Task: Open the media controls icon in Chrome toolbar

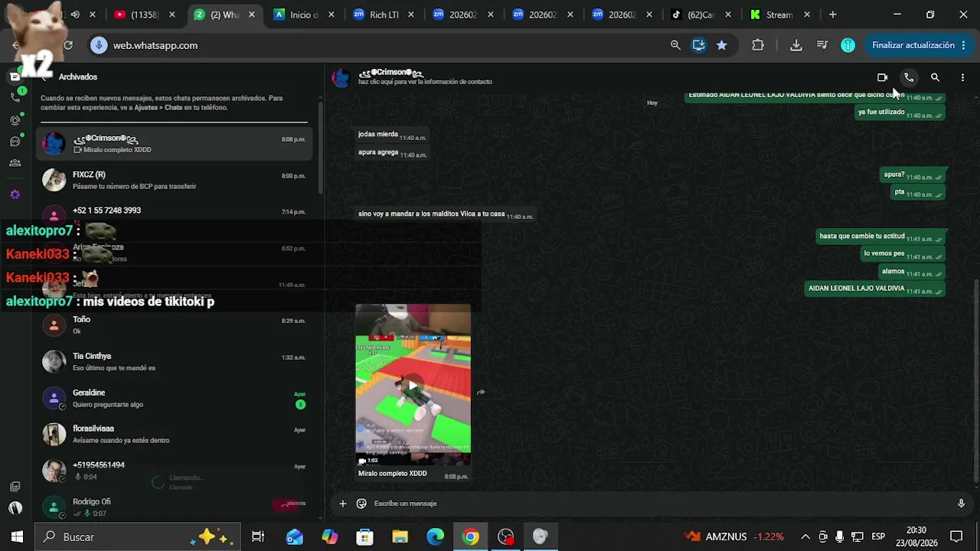Action: (822, 45)
